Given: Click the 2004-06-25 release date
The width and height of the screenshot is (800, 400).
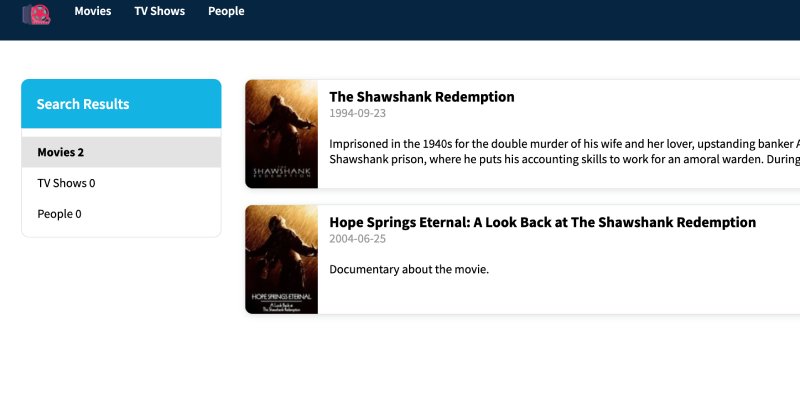Looking at the screenshot, I should click(358, 239).
